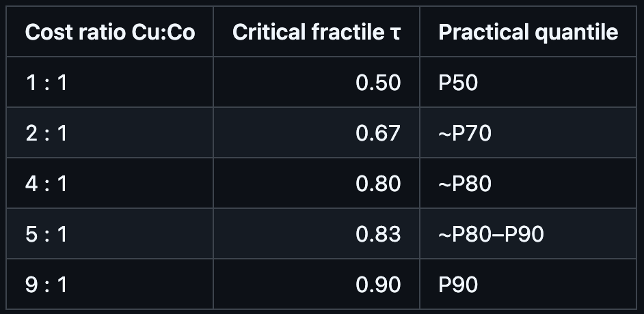The width and height of the screenshot is (644, 314).
Task: Click the 'Cost ratio Cu:Co' column header
Action: coord(109,32)
